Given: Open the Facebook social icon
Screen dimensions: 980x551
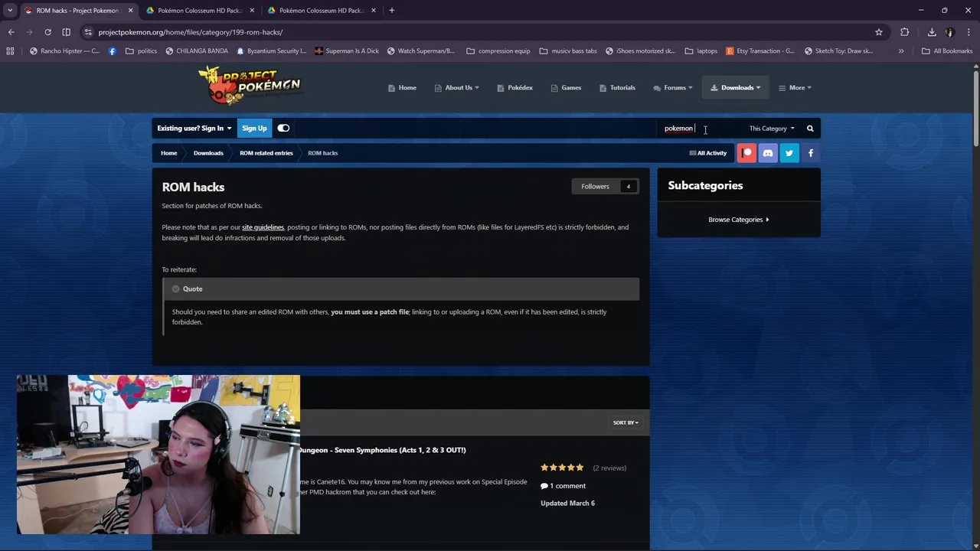Looking at the screenshot, I should tap(811, 153).
